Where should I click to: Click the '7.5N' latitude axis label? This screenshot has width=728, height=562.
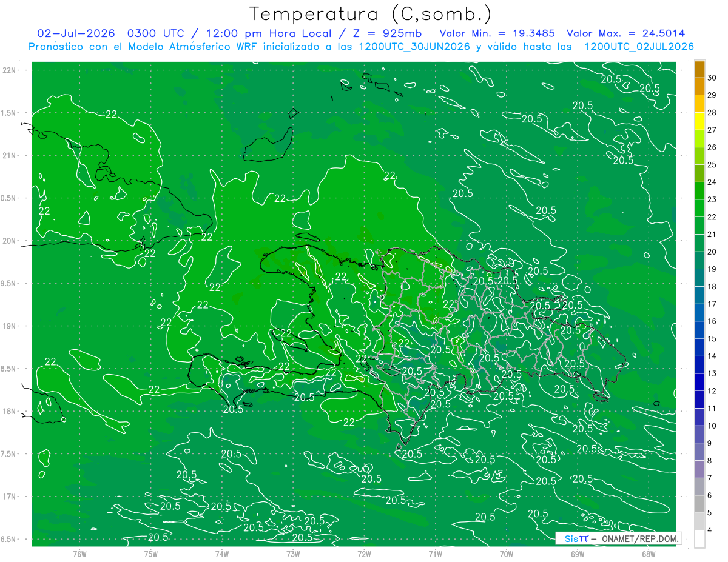click(x=8, y=453)
